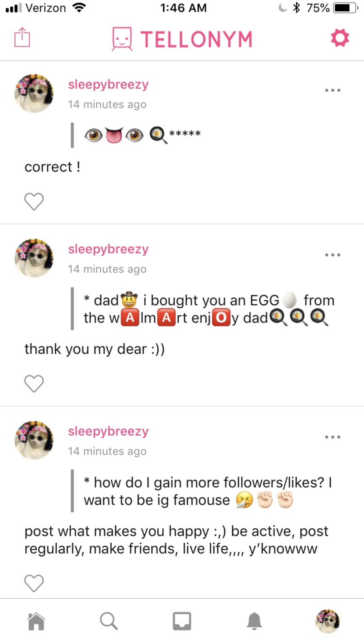Like the "correct !" answer
This screenshot has width=364, height=643.
coord(34,201)
